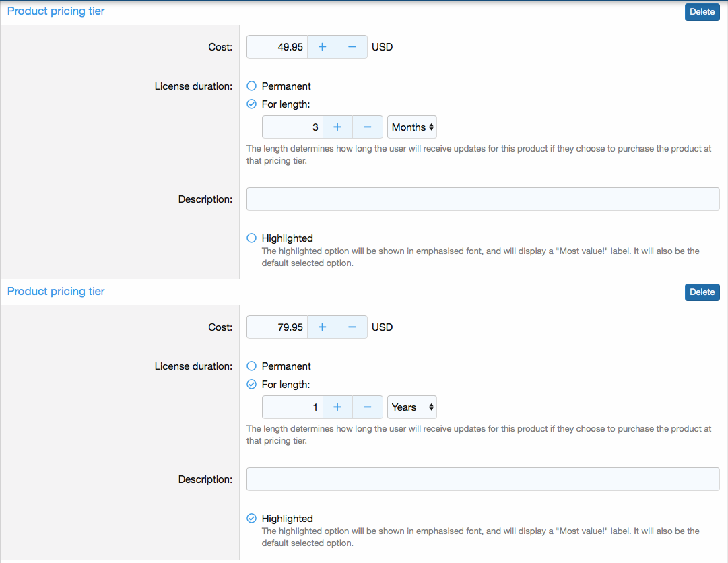Click the first Product pricing tier heading

pyautogui.click(x=56, y=11)
